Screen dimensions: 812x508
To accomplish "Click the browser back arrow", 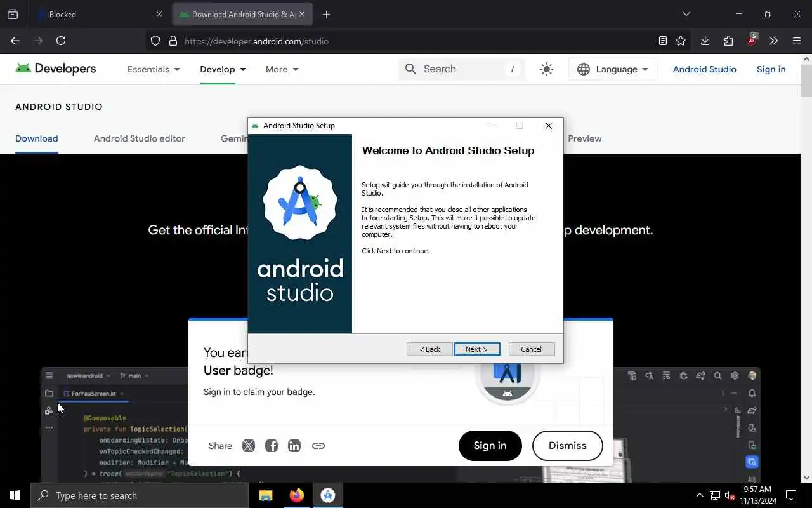I will pos(15,41).
